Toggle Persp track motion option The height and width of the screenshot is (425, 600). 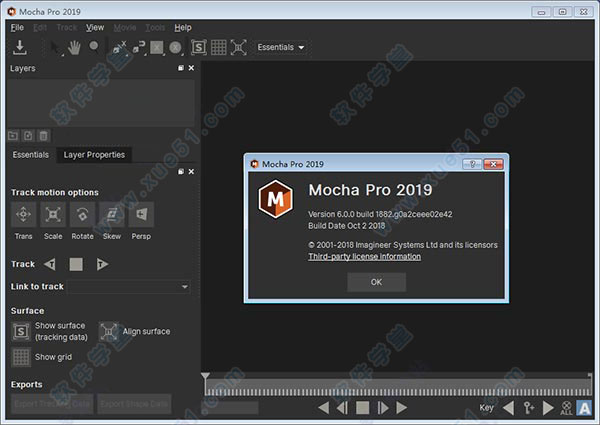[x=141, y=214]
